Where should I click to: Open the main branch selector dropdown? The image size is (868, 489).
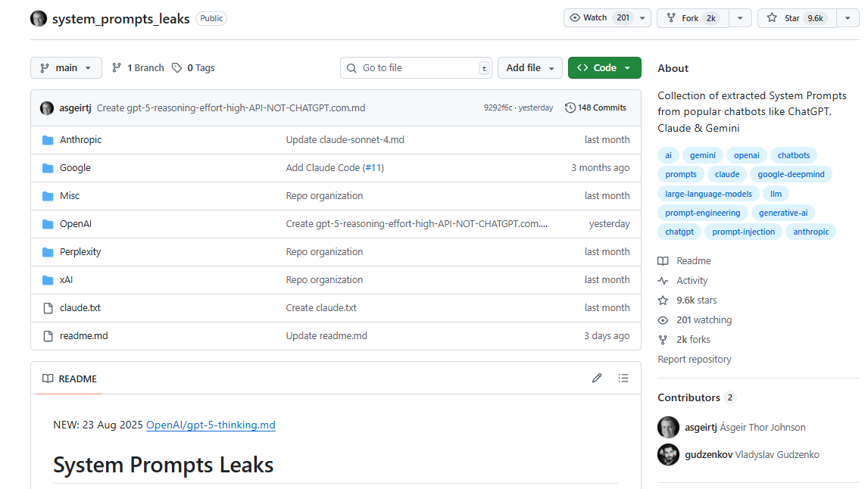tap(66, 67)
